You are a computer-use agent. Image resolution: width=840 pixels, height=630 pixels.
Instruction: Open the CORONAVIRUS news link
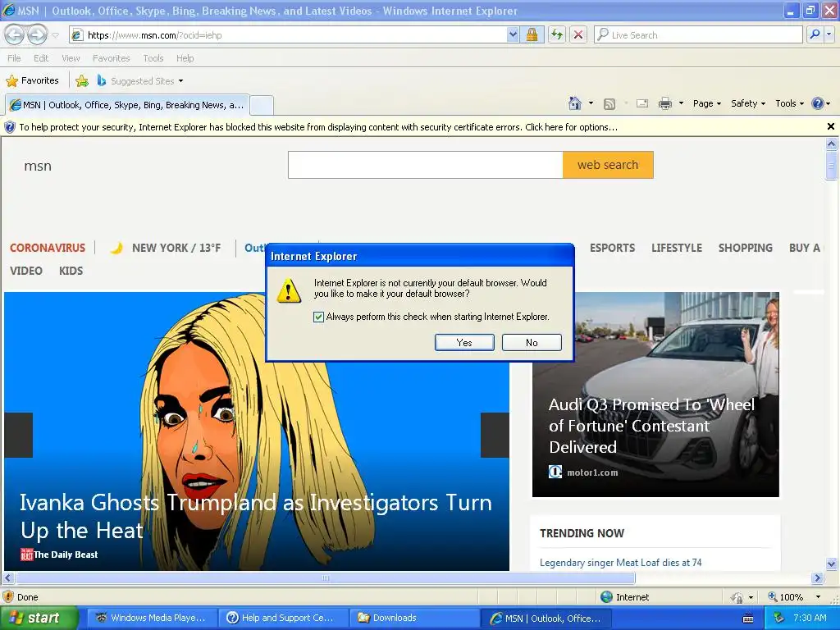47,248
